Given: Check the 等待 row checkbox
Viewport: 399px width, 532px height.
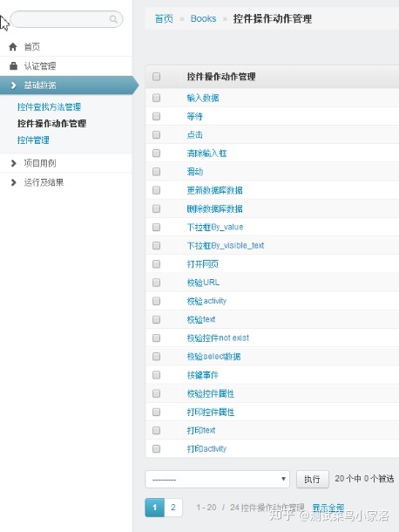Looking at the screenshot, I should (156, 116).
